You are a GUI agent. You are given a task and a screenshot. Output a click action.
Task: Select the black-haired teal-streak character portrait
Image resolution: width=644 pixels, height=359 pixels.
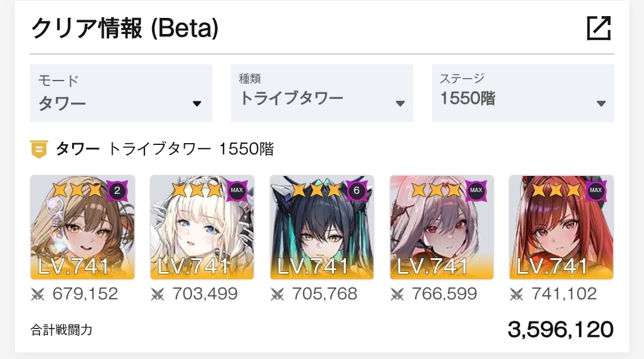point(322,227)
